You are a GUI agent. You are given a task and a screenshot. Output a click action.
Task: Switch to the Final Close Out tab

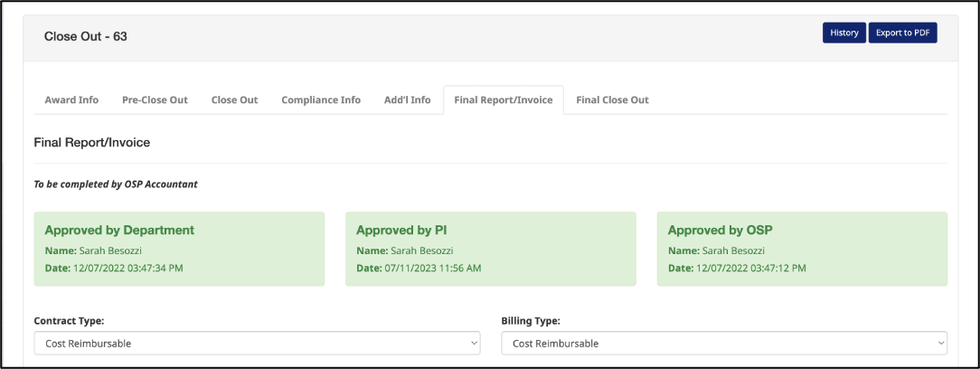[612, 100]
